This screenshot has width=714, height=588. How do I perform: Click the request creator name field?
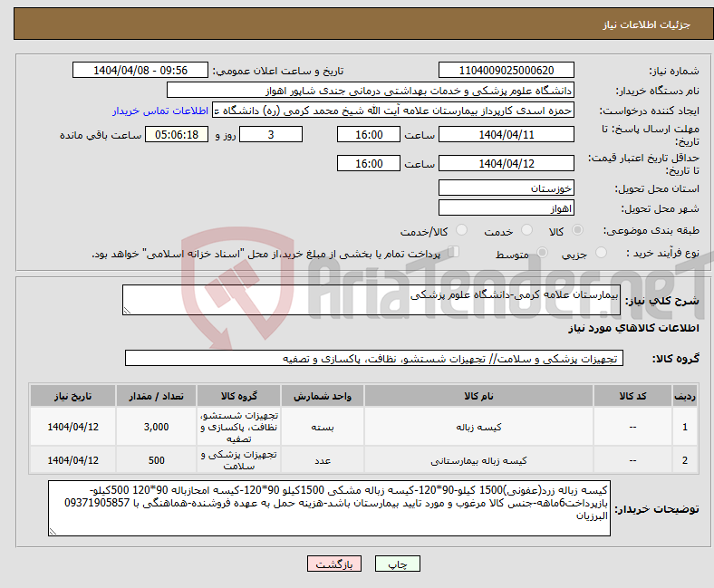pyautogui.click(x=393, y=111)
